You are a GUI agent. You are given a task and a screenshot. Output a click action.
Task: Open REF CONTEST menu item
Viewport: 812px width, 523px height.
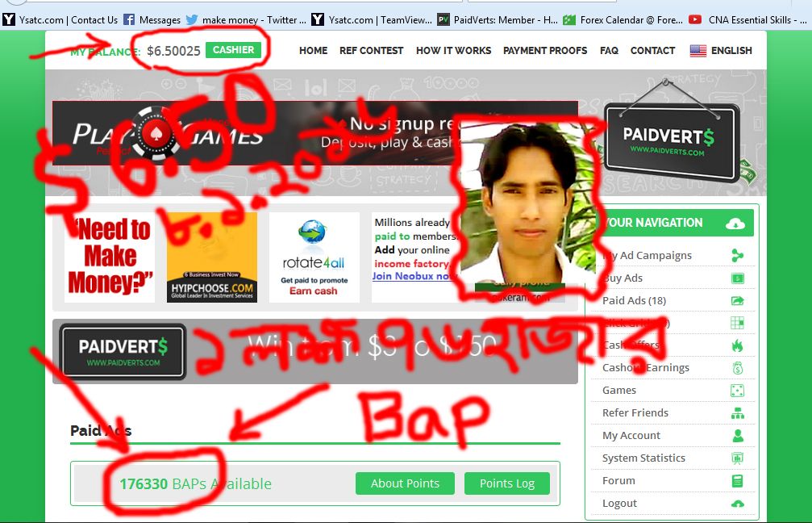371,50
